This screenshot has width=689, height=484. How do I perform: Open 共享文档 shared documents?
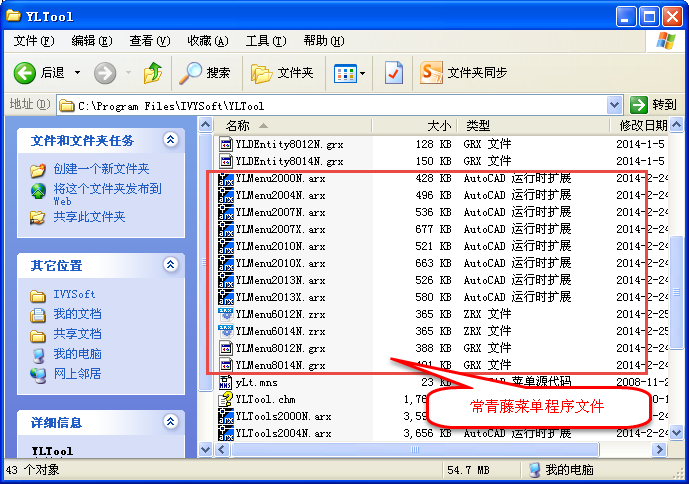point(77,334)
